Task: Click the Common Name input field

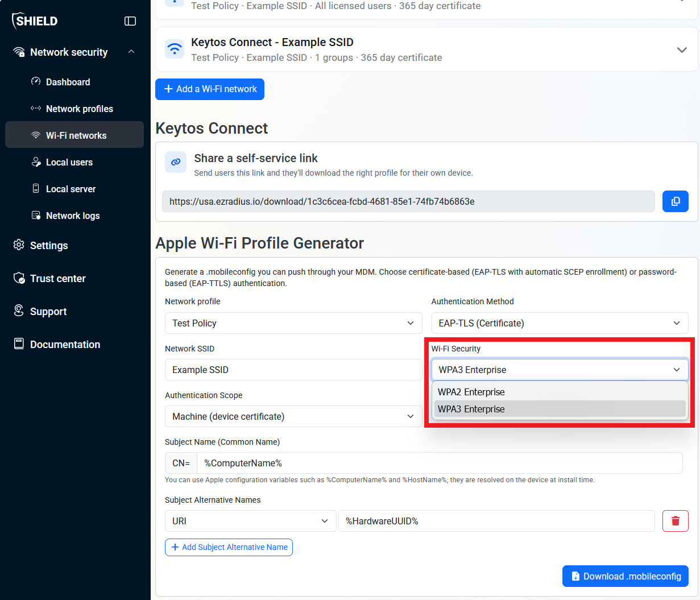Action: [440, 463]
